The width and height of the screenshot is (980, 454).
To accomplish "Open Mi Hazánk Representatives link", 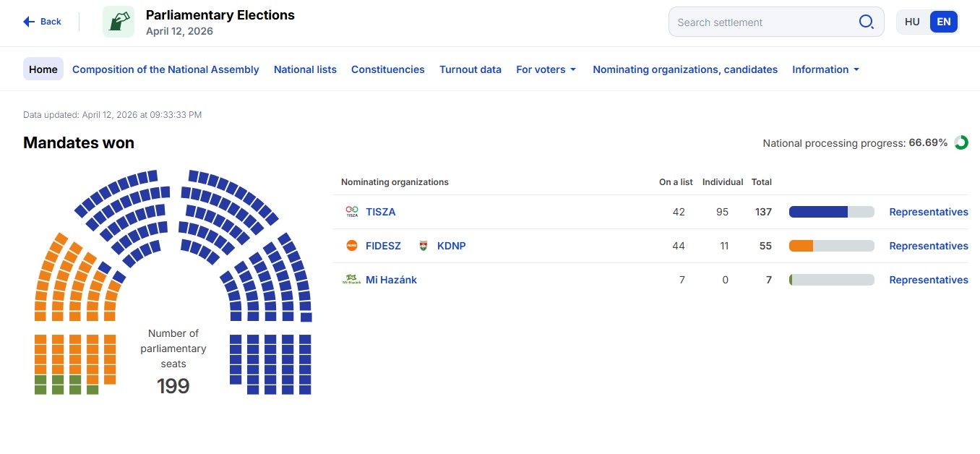I will click(929, 280).
